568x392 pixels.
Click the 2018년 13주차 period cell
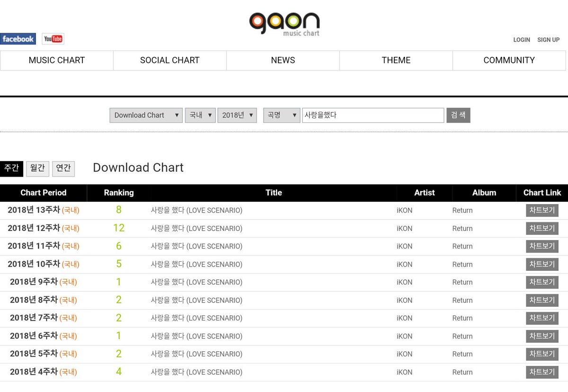[x=44, y=210]
